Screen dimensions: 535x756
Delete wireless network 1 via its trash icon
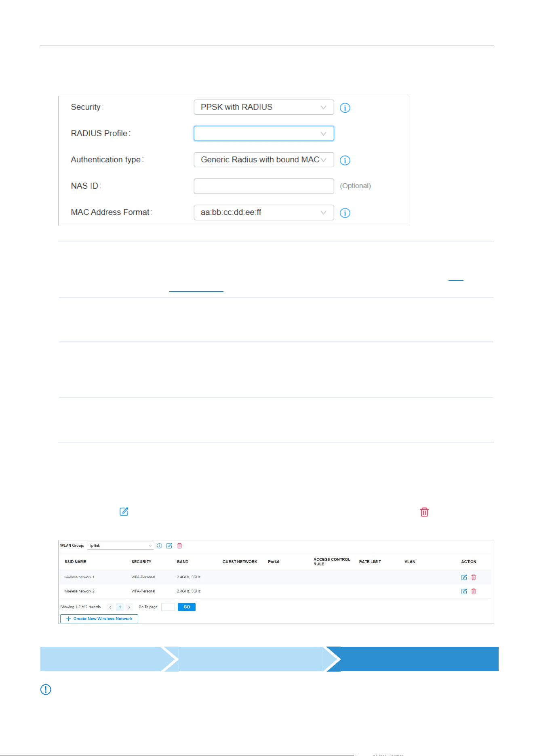point(474,577)
